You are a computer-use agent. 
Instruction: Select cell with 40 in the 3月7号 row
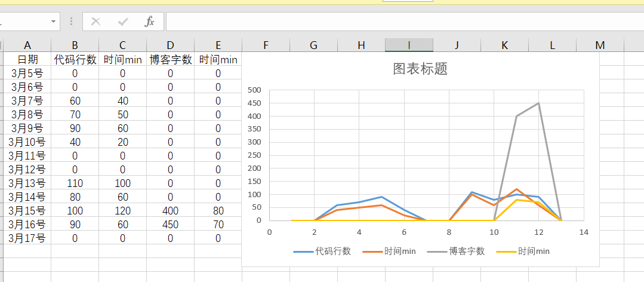click(x=122, y=101)
